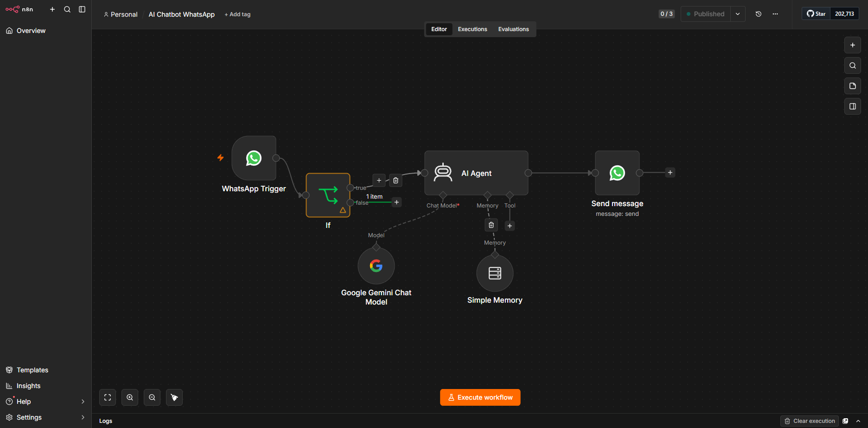This screenshot has width=868, height=428.
Task: Open the canvas node search icon
Action: (853, 65)
